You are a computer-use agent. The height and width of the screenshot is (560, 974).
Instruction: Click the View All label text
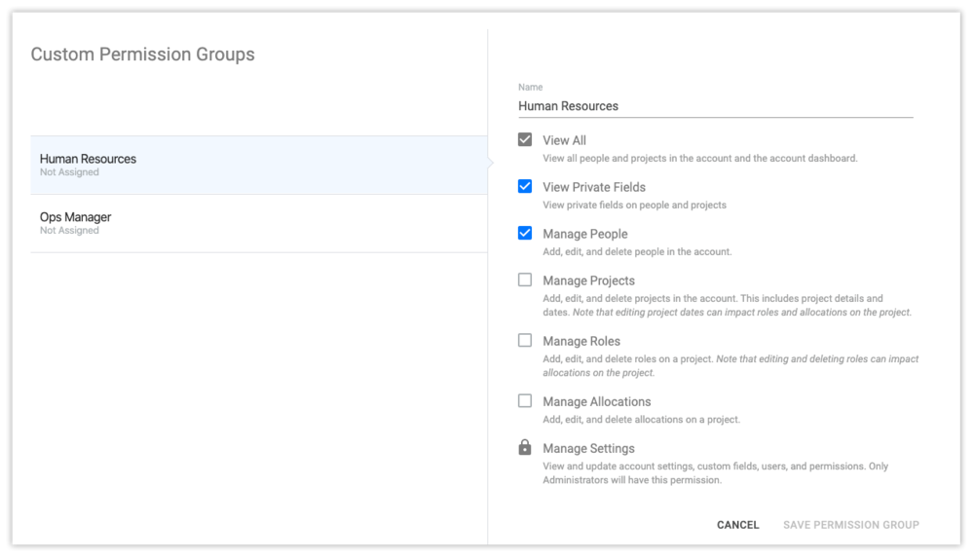tap(564, 141)
